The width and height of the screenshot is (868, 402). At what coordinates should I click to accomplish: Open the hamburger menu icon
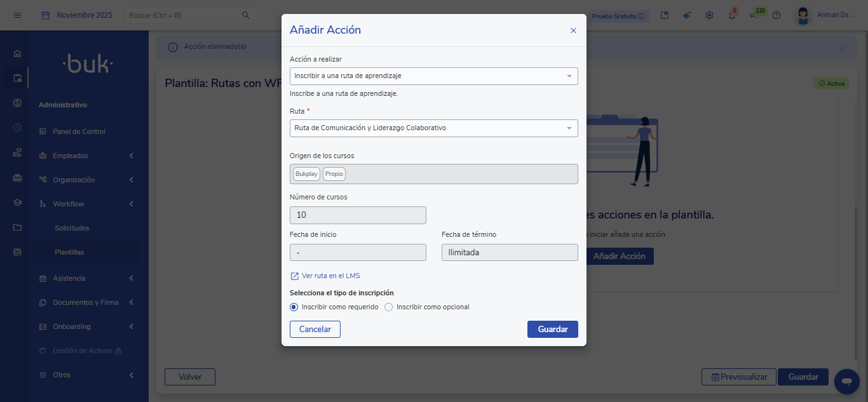click(x=17, y=15)
